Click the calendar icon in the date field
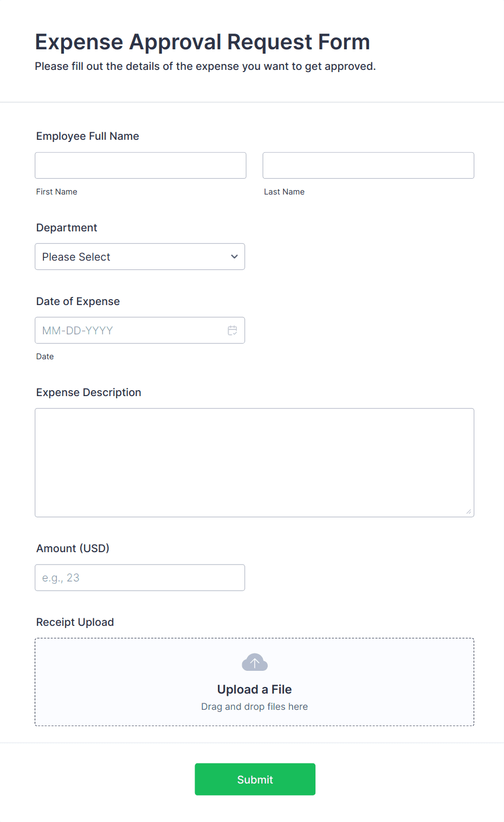Viewport: 504px width, 822px height. point(232,330)
